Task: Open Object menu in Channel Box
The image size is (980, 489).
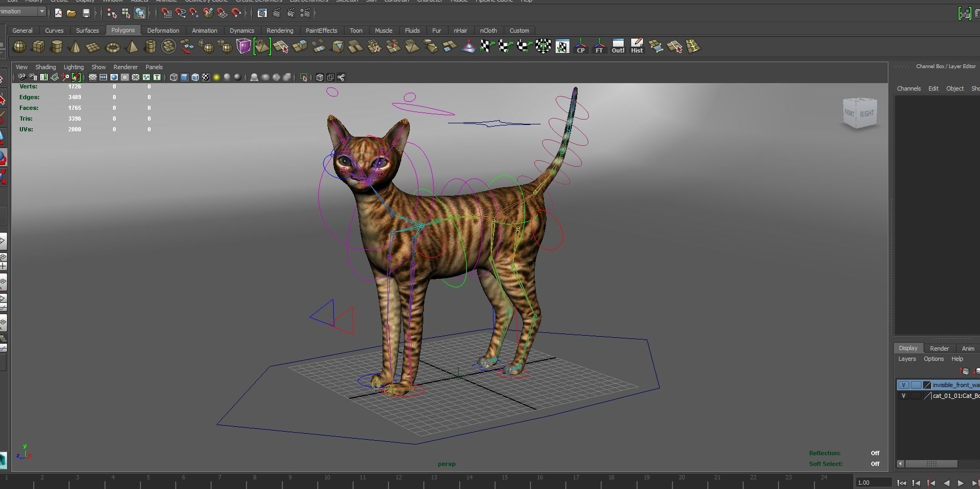Action: point(955,88)
